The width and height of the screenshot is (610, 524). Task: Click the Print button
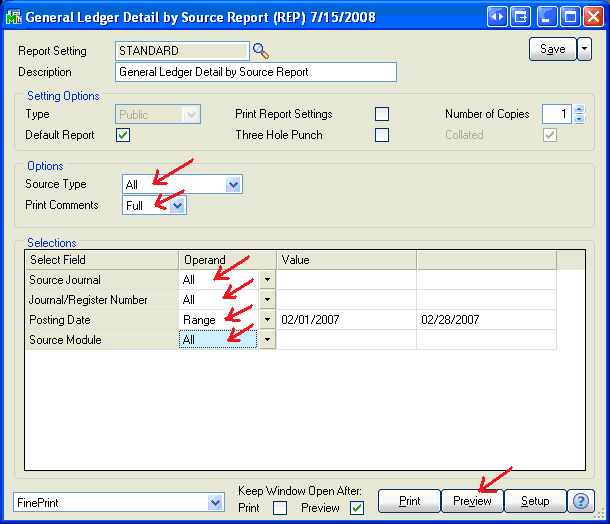409,501
